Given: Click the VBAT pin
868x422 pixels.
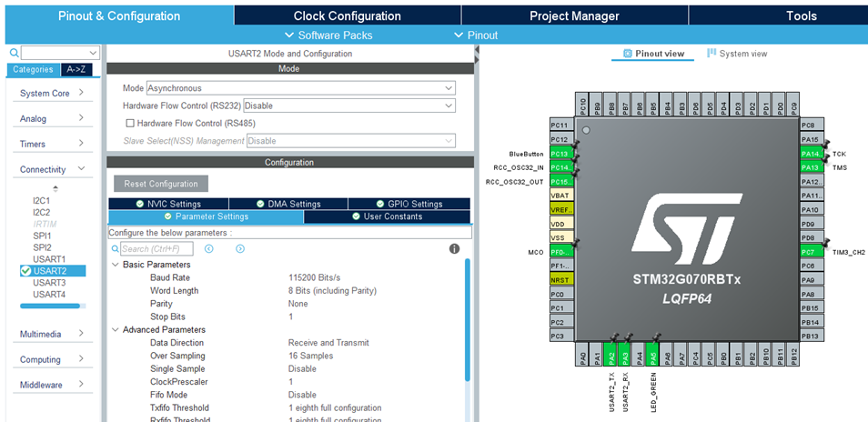Looking at the screenshot, I should [x=562, y=196].
